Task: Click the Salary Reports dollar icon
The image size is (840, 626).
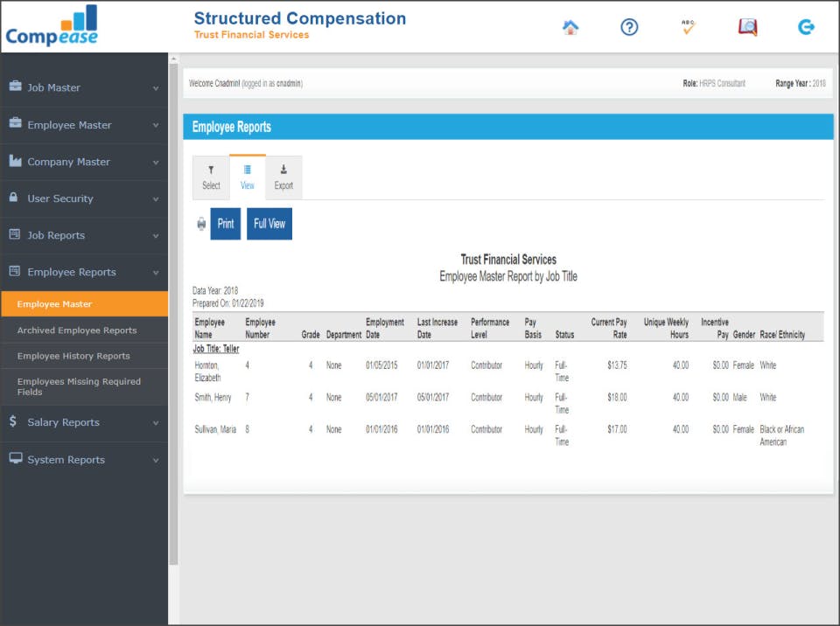Action: coord(13,421)
